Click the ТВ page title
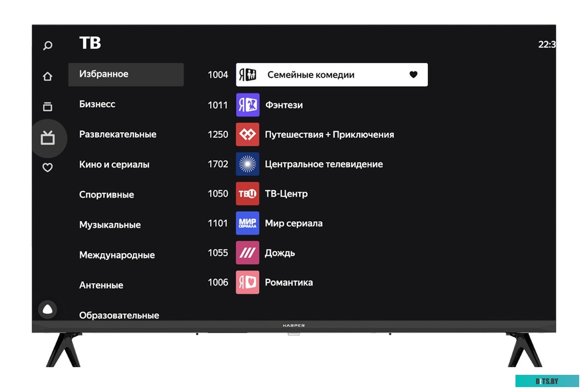The image size is (588, 392). click(x=90, y=43)
